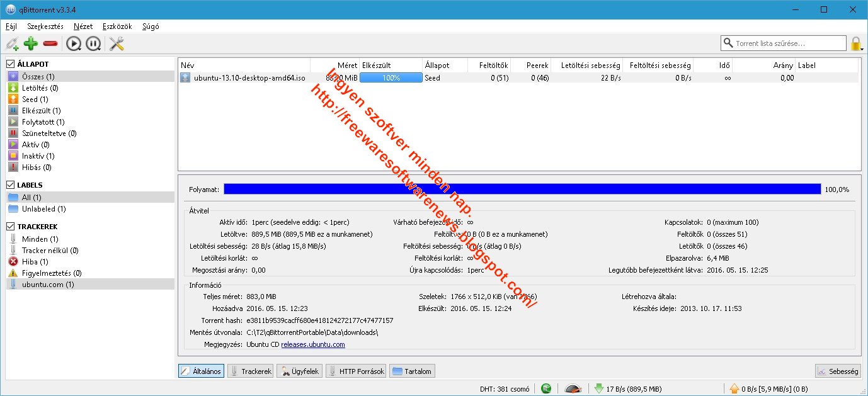Uncheck the LABELS checkbox
The image size is (868, 396).
tap(10, 185)
